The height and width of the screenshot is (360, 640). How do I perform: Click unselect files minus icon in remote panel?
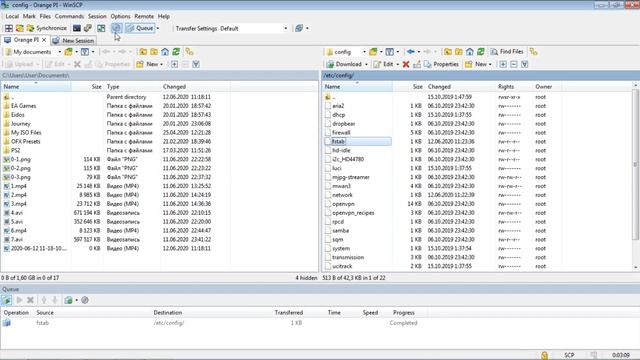tap(514, 64)
